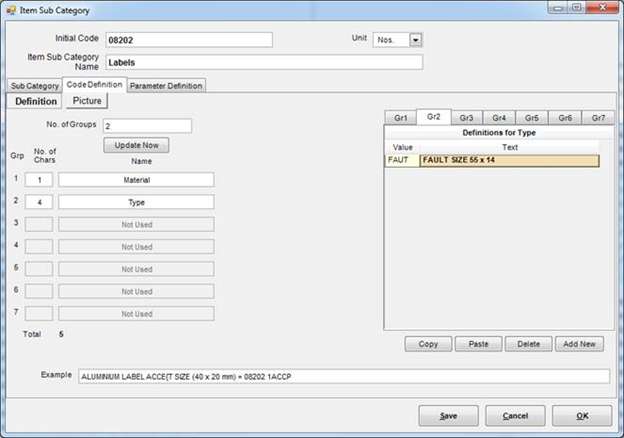Viewport: 624px width, 438px height.
Task: Select the Definition sub-tab
Action: coord(36,101)
